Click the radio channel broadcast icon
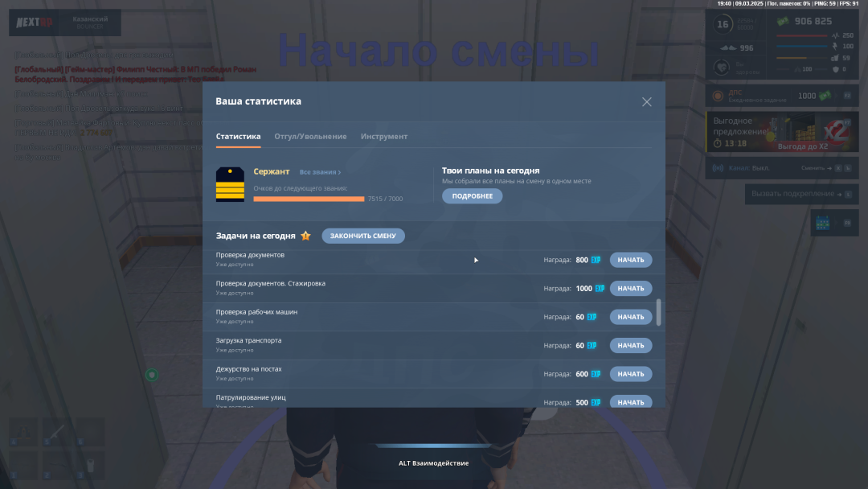The width and height of the screenshot is (868, 489). click(719, 168)
